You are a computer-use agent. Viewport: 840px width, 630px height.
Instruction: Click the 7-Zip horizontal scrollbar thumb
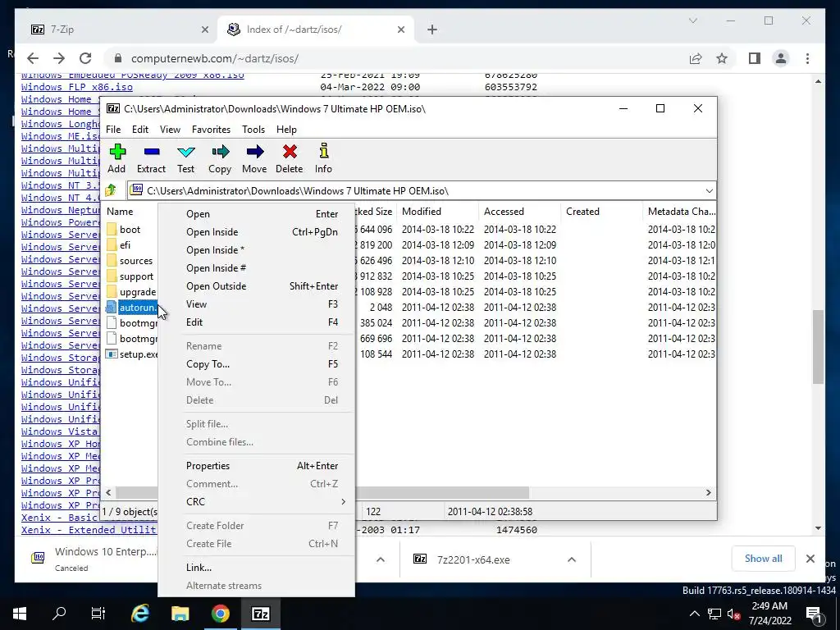tap(322, 492)
